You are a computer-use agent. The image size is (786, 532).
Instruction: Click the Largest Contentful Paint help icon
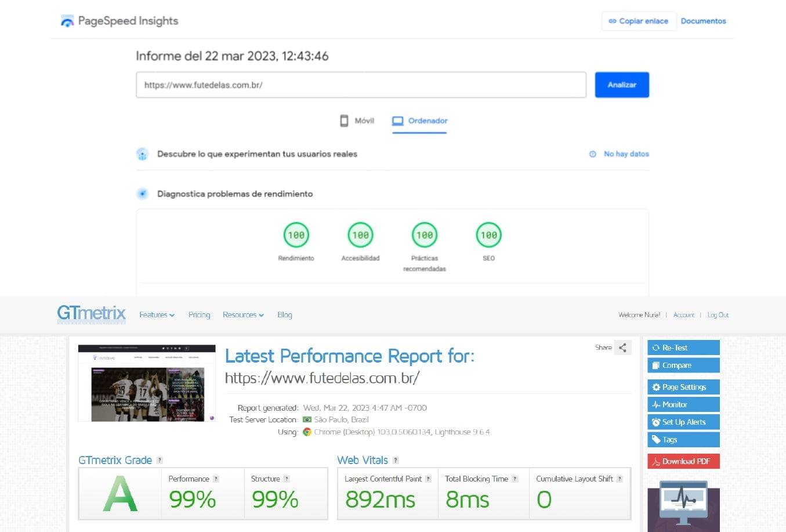[428, 479]
